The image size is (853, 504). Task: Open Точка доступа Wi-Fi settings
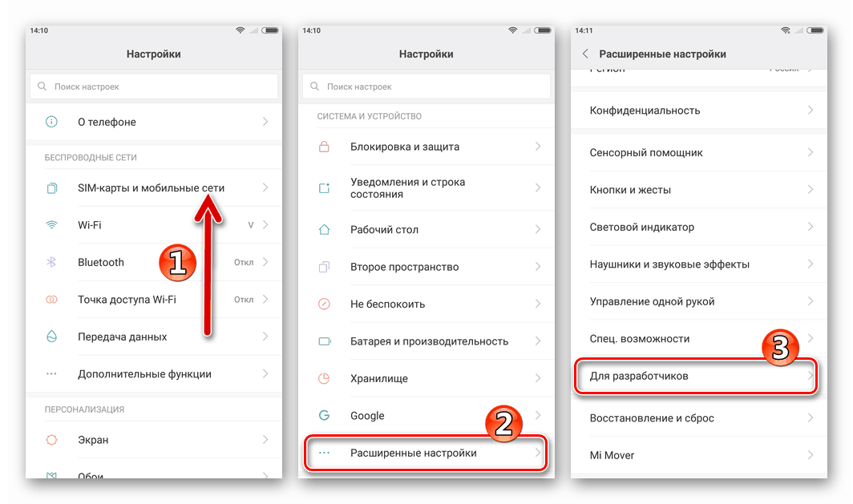154,300
